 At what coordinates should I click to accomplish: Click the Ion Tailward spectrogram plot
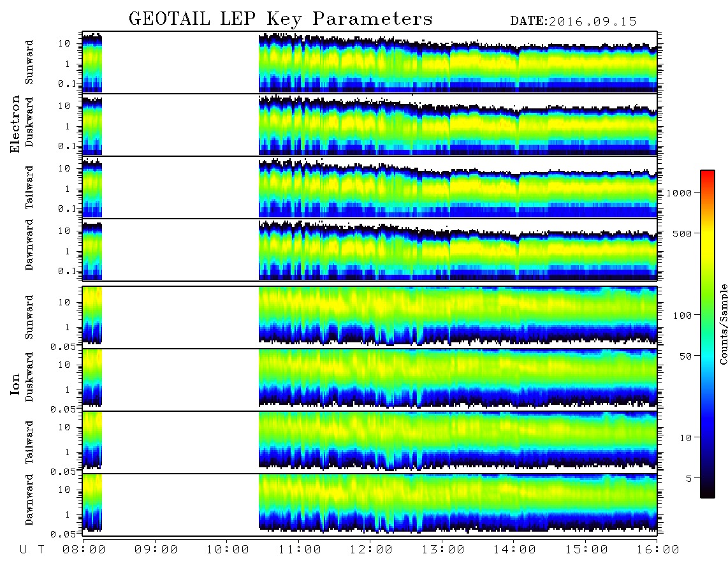pyautogui.click(x=370, y=442)
